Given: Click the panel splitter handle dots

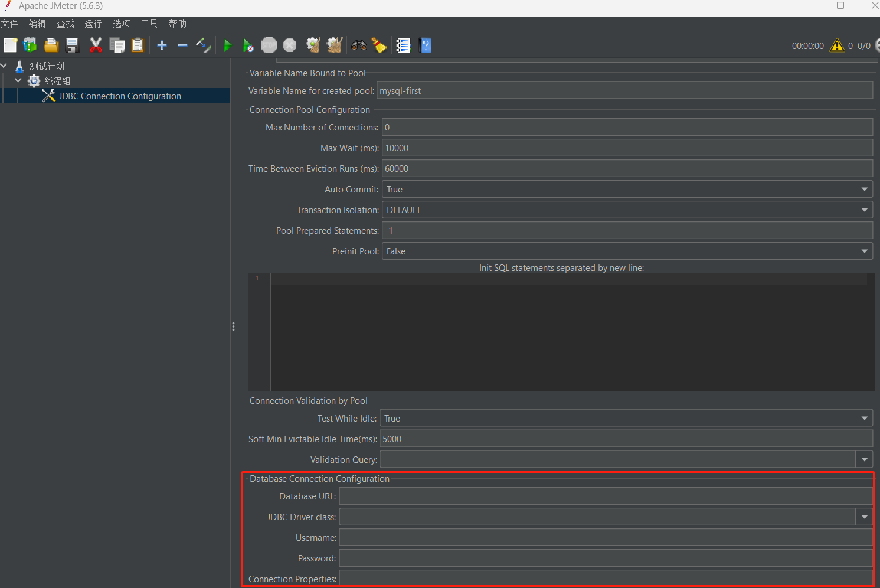Looking at the screenshot, I should (234, 326).
